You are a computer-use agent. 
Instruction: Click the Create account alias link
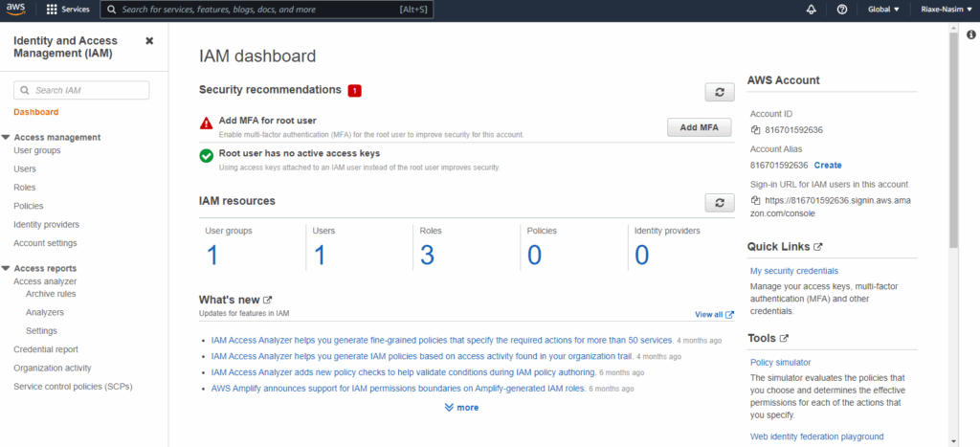[828, 166]
